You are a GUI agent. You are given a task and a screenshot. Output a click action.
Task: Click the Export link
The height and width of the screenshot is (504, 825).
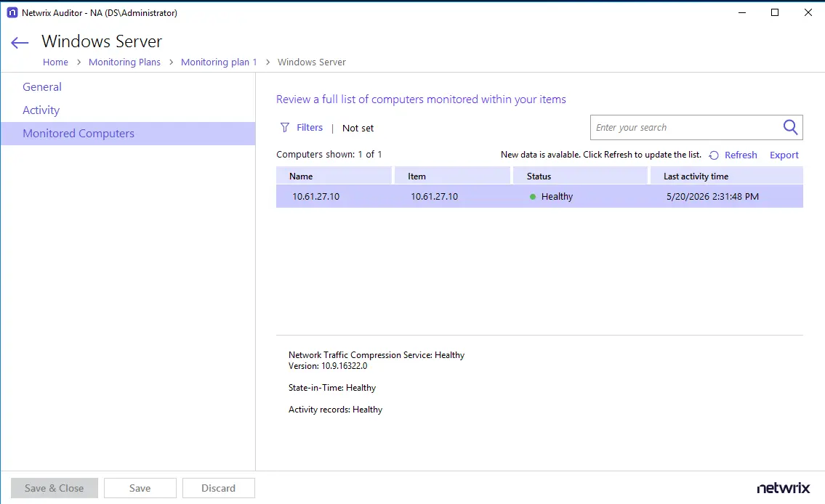click(784, 155)
